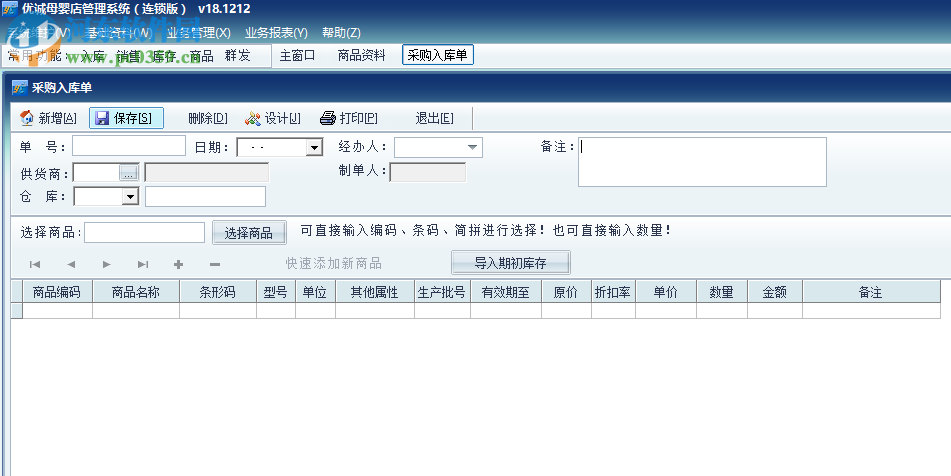This screenshot has width=951, height=476.
Task: Go to last record navigation arrow
Action: click(143, 264)
